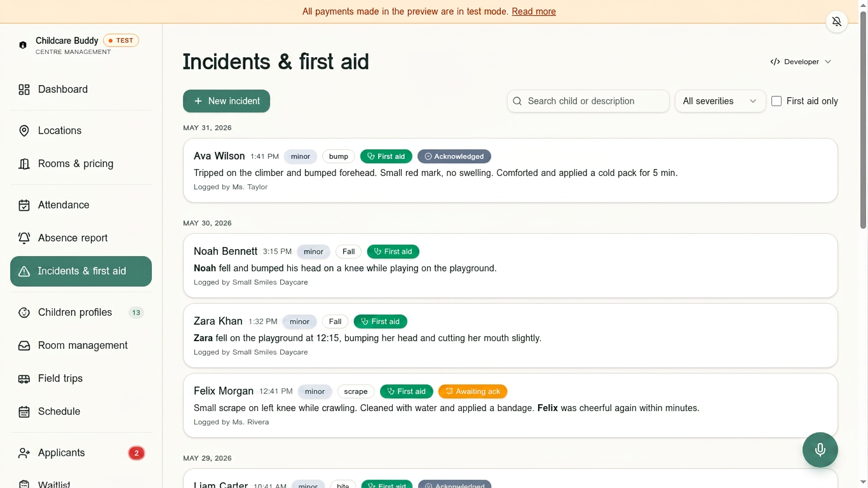
Task: Click Ava Wilson's minor severity tag
Action: pos(301,156)
